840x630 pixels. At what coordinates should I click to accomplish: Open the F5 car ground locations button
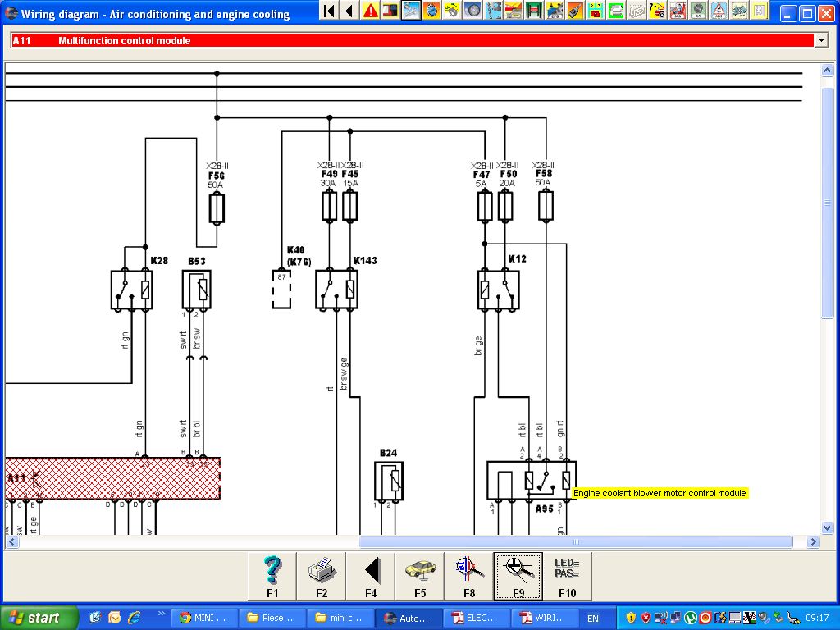420,576
